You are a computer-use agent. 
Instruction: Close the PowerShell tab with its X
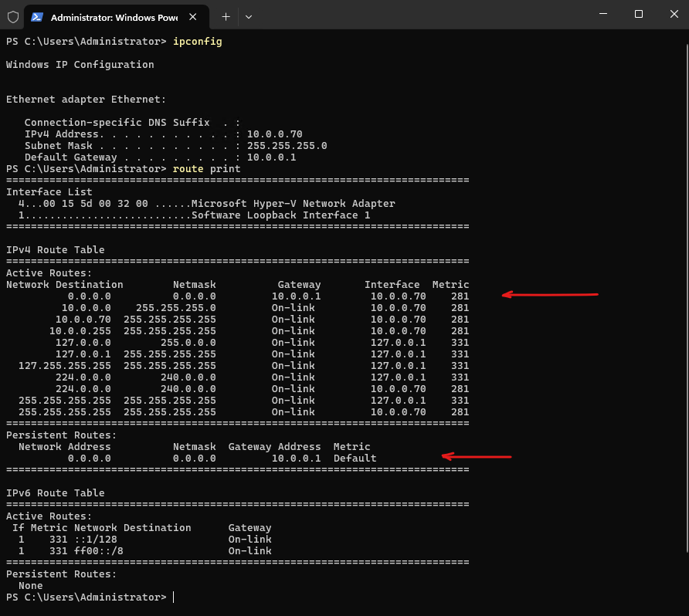coord(192,17)
